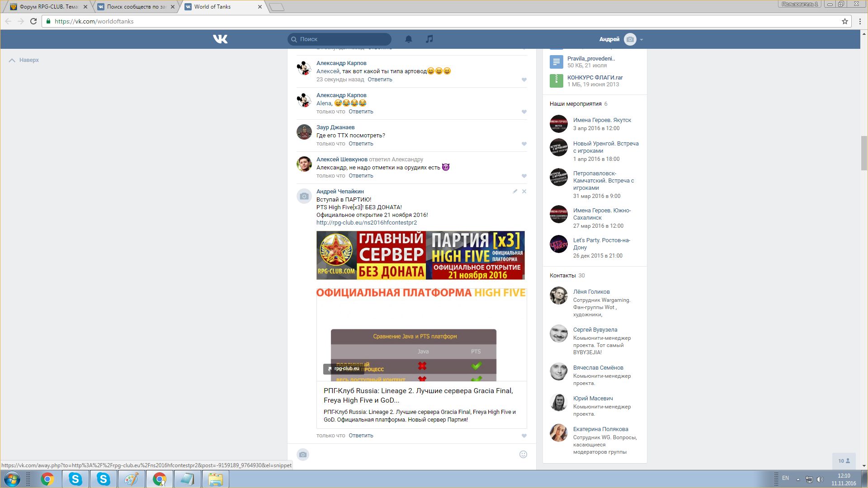Delete Андрей Чепайкин's comment with X icon
The image size is (868, 488).
pyautogui.click(x=524, y=192)
